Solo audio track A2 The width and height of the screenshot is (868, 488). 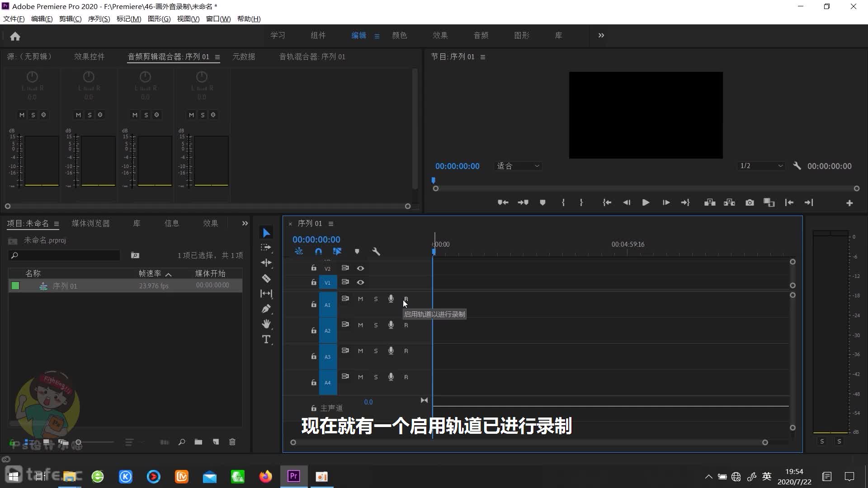[x=376, y=325]
